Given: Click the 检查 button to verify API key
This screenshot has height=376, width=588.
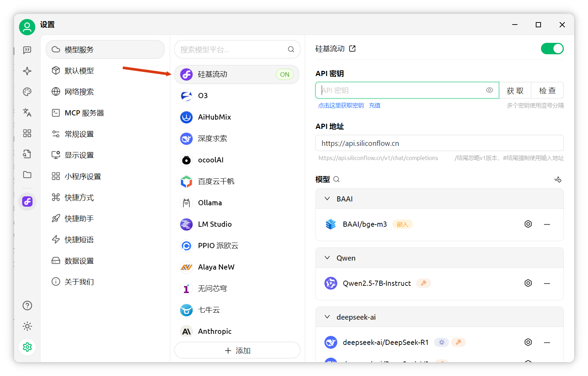Looking at the screenshot, I should (547, 91).
